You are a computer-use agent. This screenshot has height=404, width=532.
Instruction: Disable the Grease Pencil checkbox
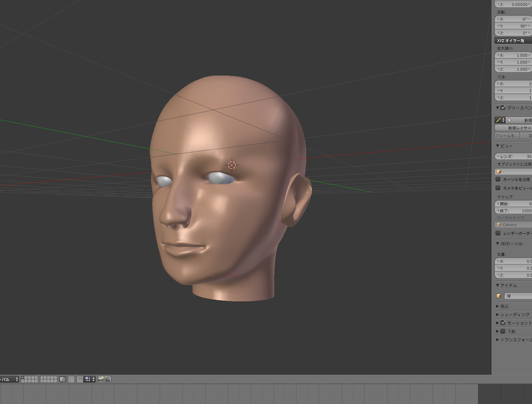[x=503, y=108]
